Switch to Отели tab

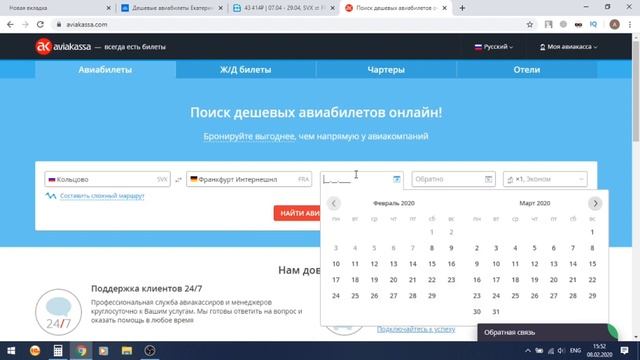(x=527, y=70)
